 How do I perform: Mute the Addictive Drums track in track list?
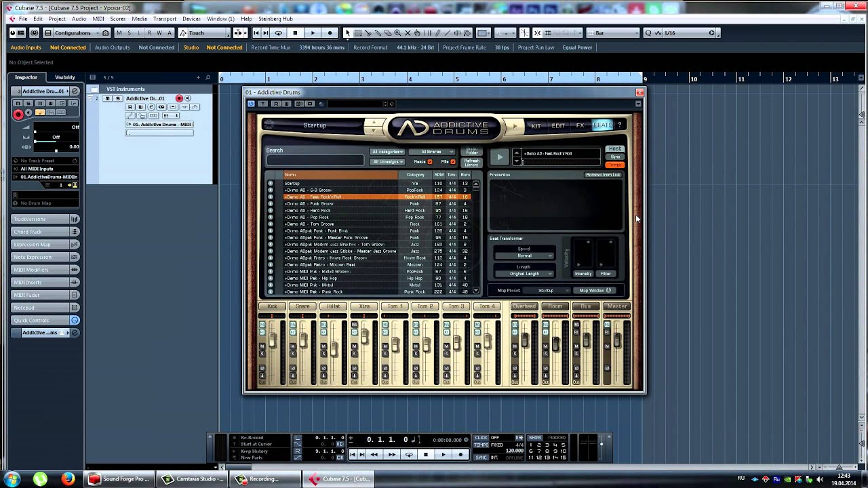107,98
